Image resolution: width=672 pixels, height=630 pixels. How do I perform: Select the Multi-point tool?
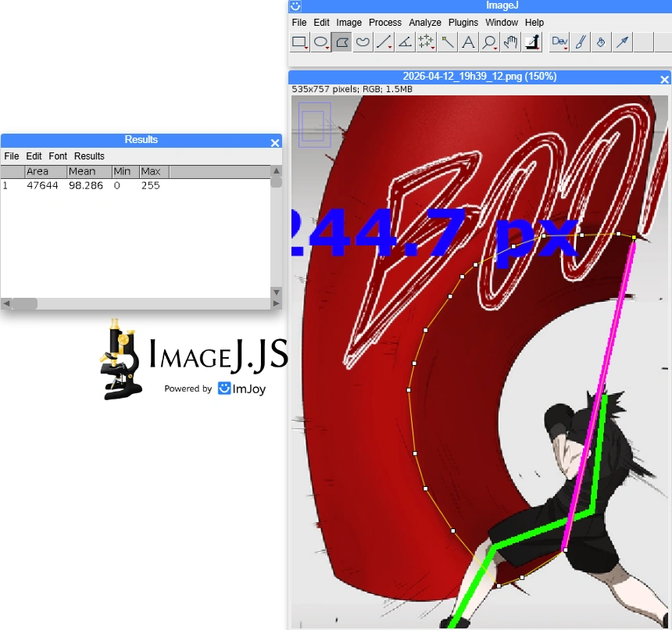pos(426,42)
